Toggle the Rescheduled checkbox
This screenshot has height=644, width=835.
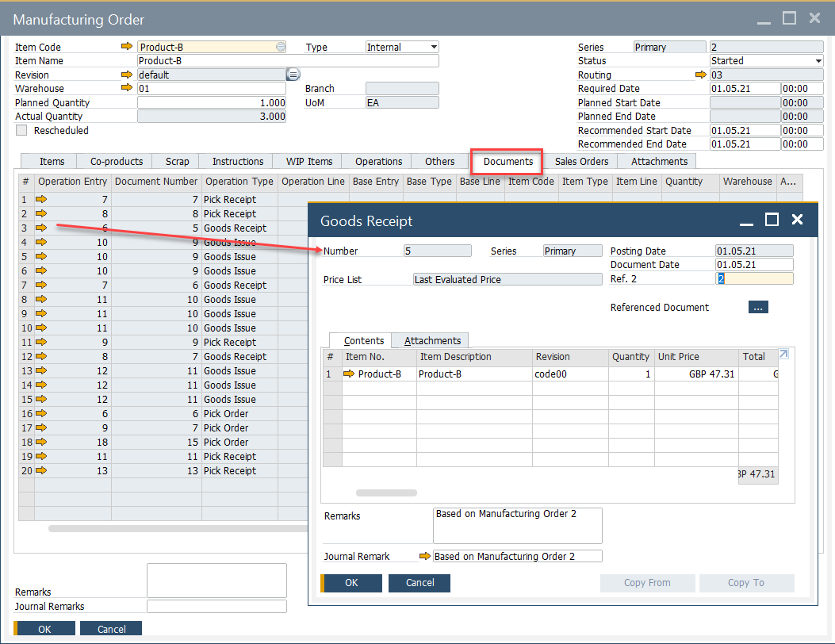[x=21, y=132]
